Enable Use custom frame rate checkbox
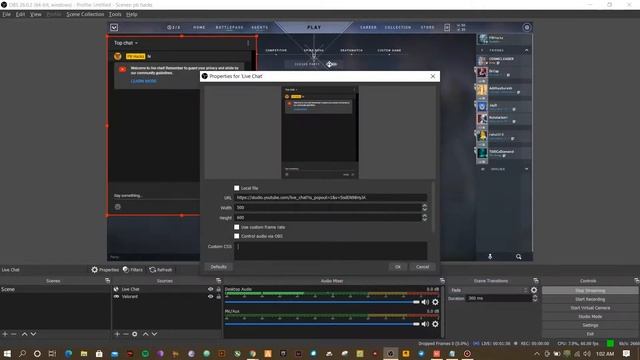 pos(237,227)
